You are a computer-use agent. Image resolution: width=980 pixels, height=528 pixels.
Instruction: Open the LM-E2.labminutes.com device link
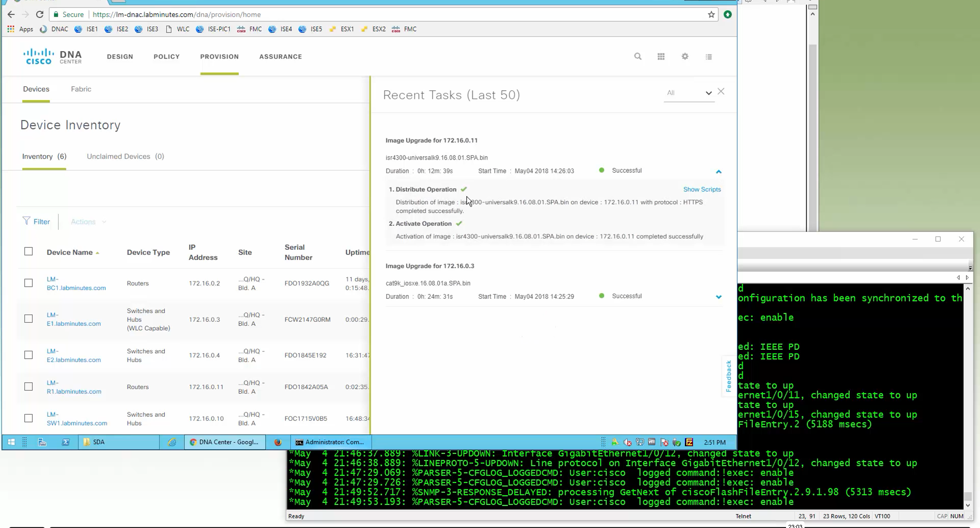[x=73, y=355]
